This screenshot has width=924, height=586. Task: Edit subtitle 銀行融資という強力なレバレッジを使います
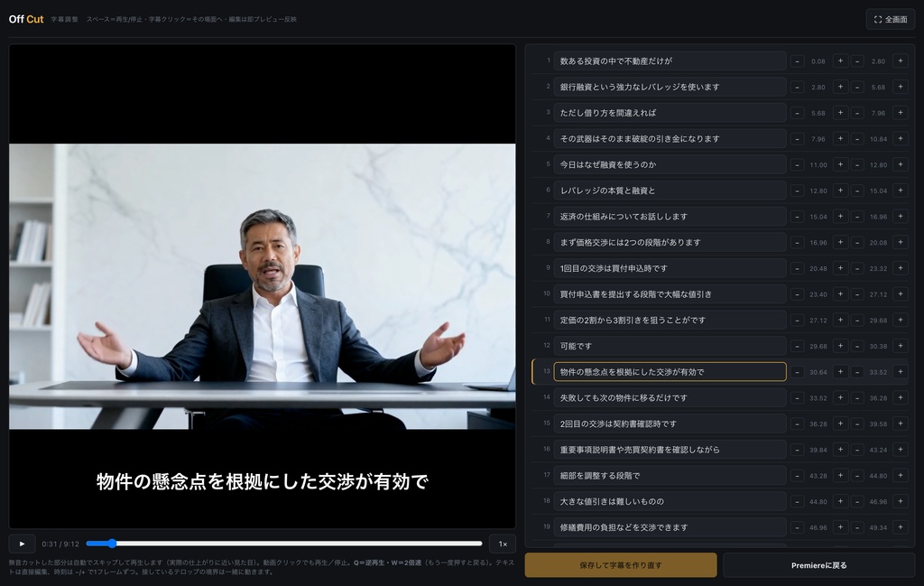click(x=670, y=87)
